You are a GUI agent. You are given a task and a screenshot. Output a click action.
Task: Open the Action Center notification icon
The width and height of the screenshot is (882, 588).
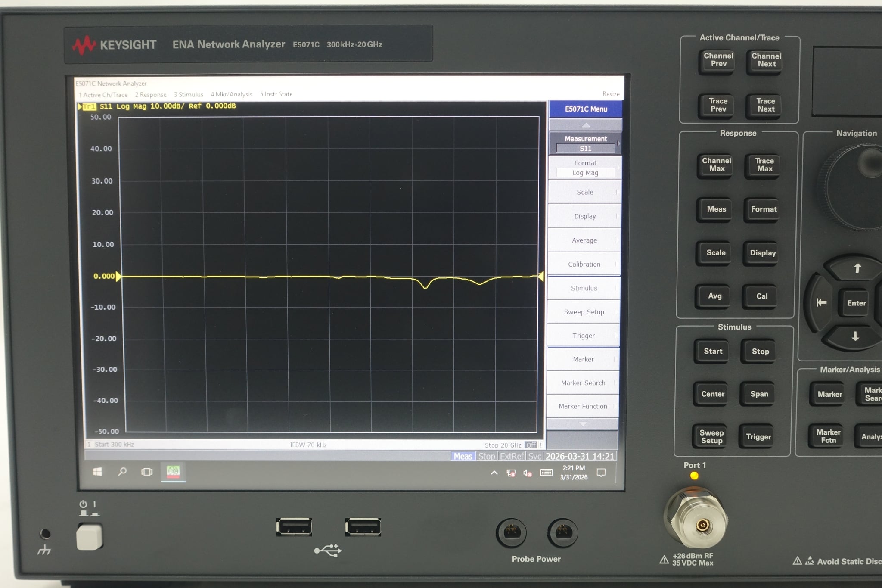point(601,473)
